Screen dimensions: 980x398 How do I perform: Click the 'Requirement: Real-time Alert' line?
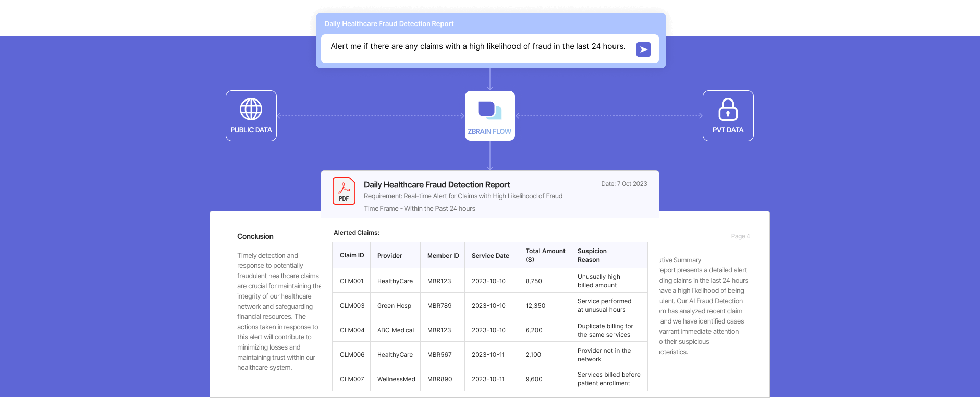463,196
